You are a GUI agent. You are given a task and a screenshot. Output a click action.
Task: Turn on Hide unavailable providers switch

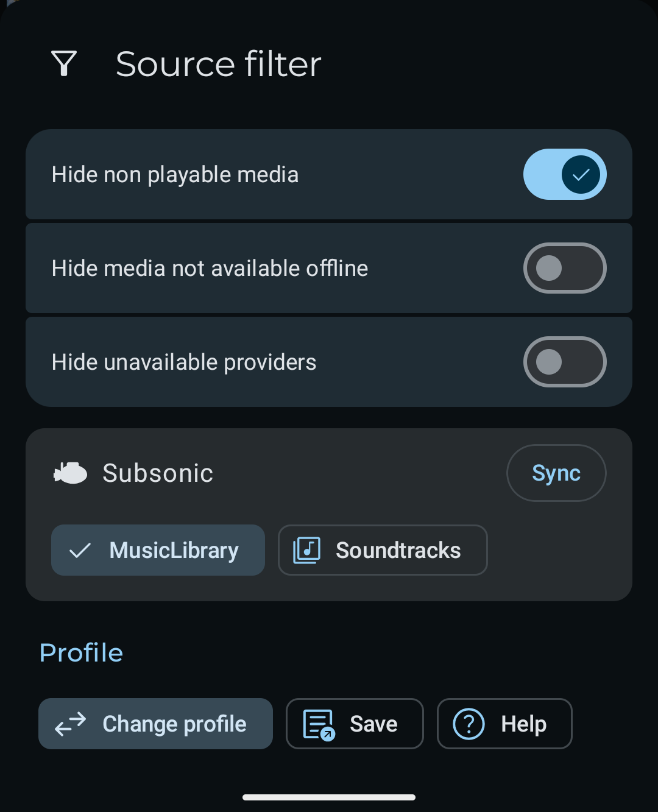(565, 362)
